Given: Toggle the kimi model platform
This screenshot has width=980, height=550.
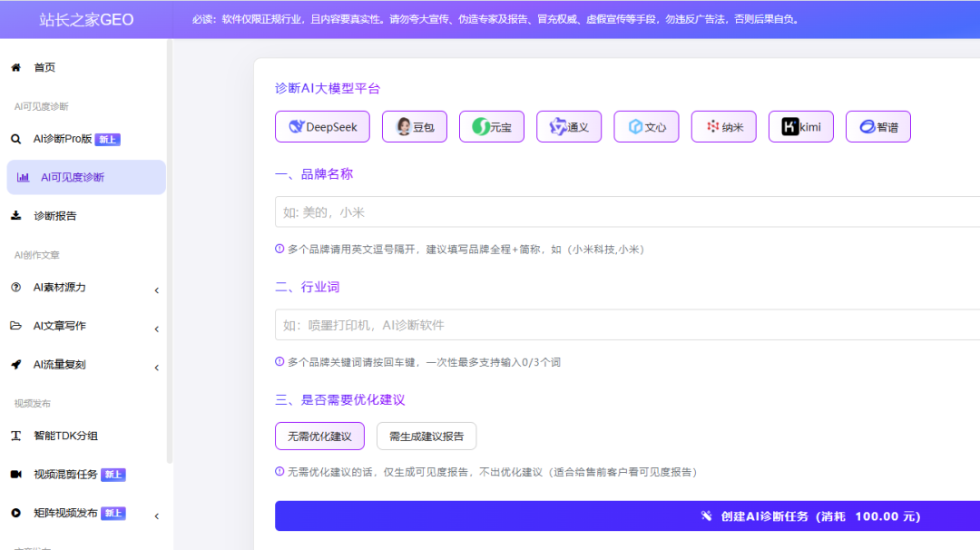Looking at the screenshot, I should [x=801, y=127].
